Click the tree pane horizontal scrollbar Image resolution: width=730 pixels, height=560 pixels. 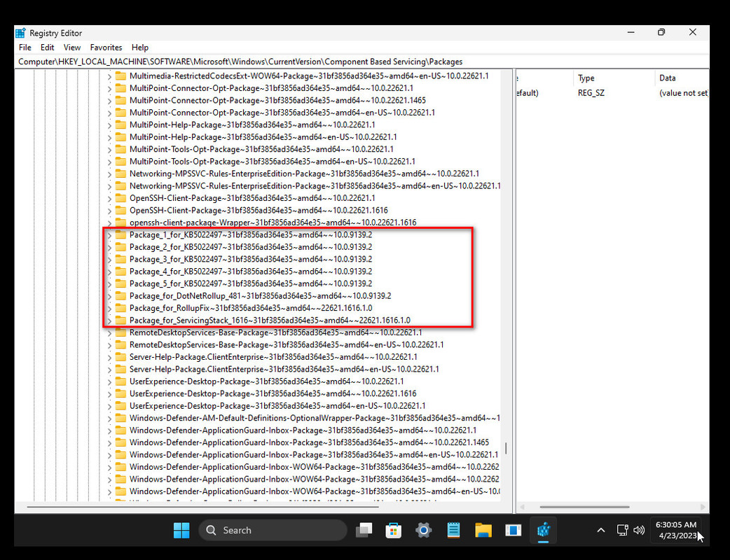tap(203, 507)
